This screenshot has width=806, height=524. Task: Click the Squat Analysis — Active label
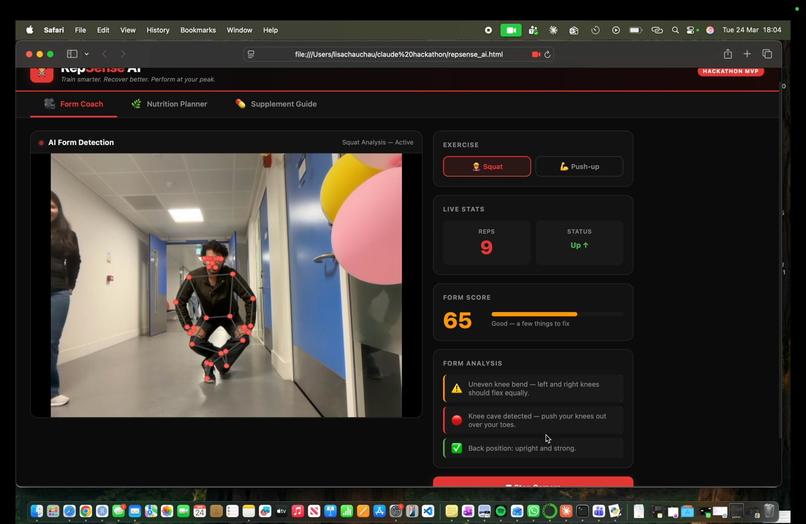tap(377, 142)
